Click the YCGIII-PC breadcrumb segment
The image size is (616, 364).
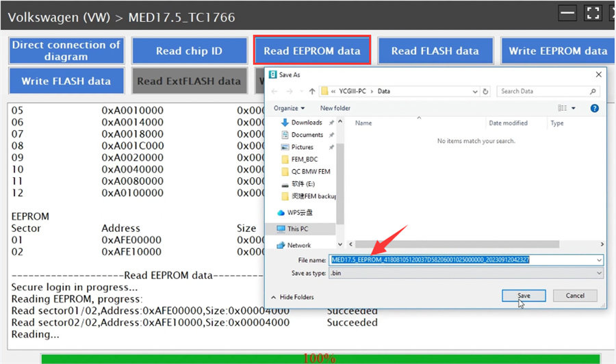pyautogui.click(x=352, y=91)
